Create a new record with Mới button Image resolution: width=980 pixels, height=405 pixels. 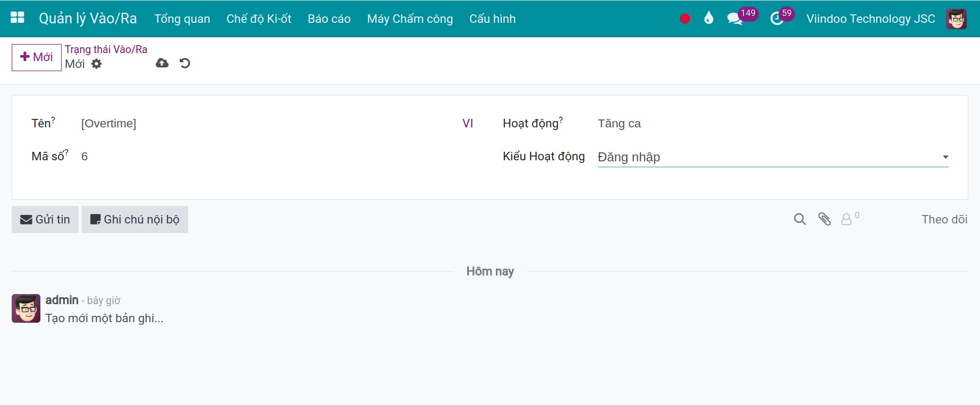tap(37, 57)
